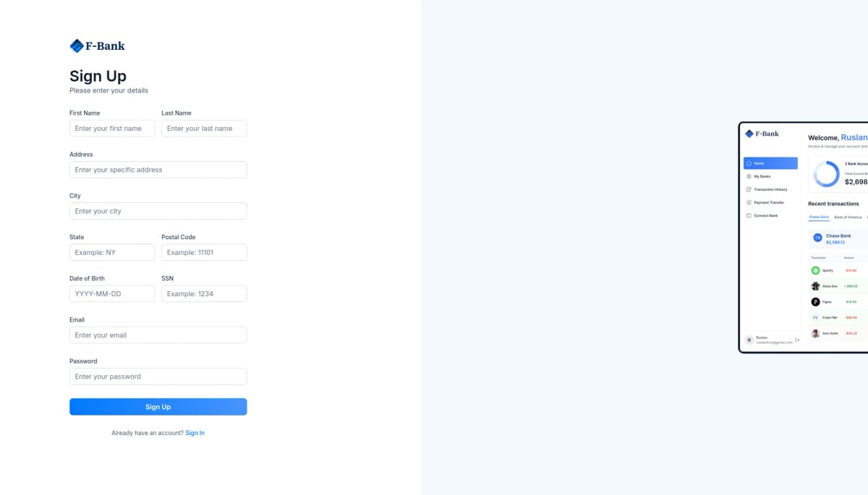Click the blue Sign Up button
The height and width of the screenshot is (495, 868).
(x=158, y=407)
